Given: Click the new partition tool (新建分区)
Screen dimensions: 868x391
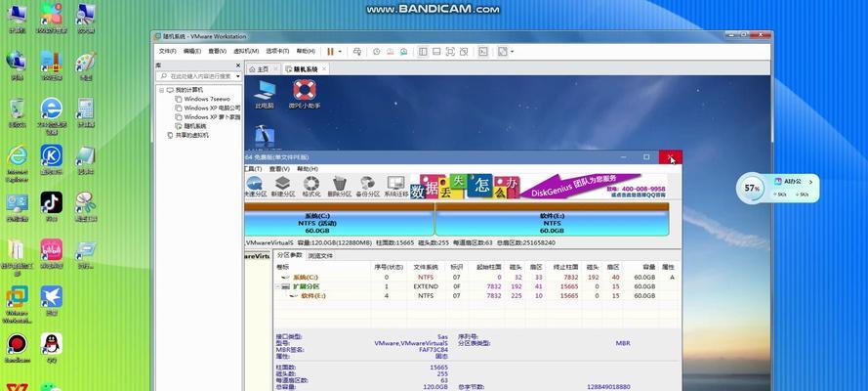Looking at the screenshot, I should [x=282, y=187].
